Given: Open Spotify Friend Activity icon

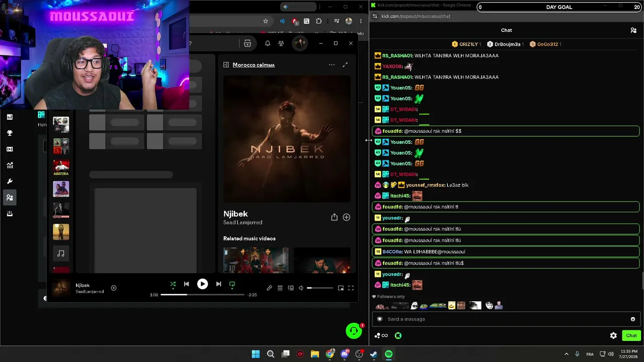Looking at the screenshot, I should 281,43.
